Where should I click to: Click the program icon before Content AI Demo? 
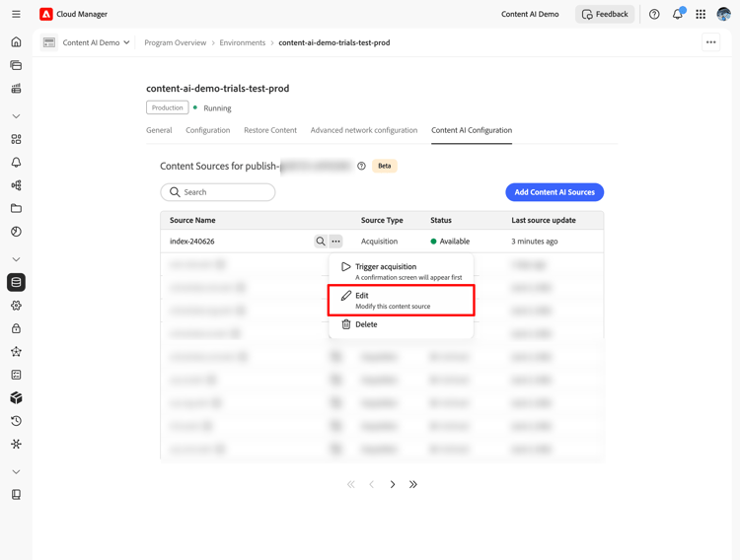coord(49,42)
